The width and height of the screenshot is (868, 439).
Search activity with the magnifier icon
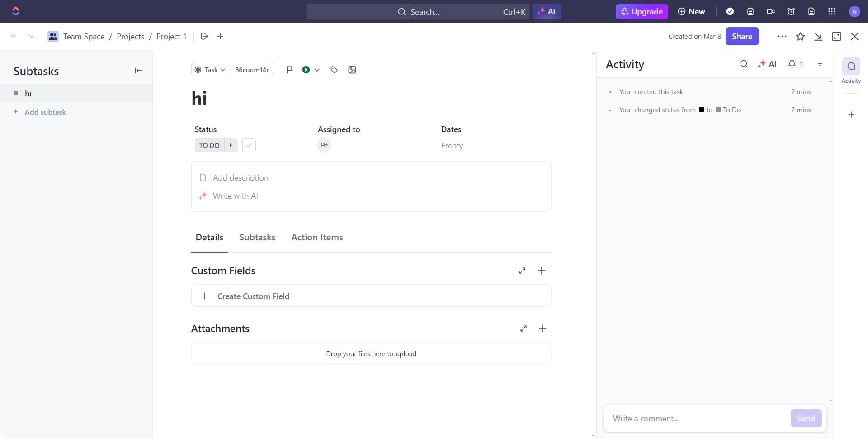744,64
